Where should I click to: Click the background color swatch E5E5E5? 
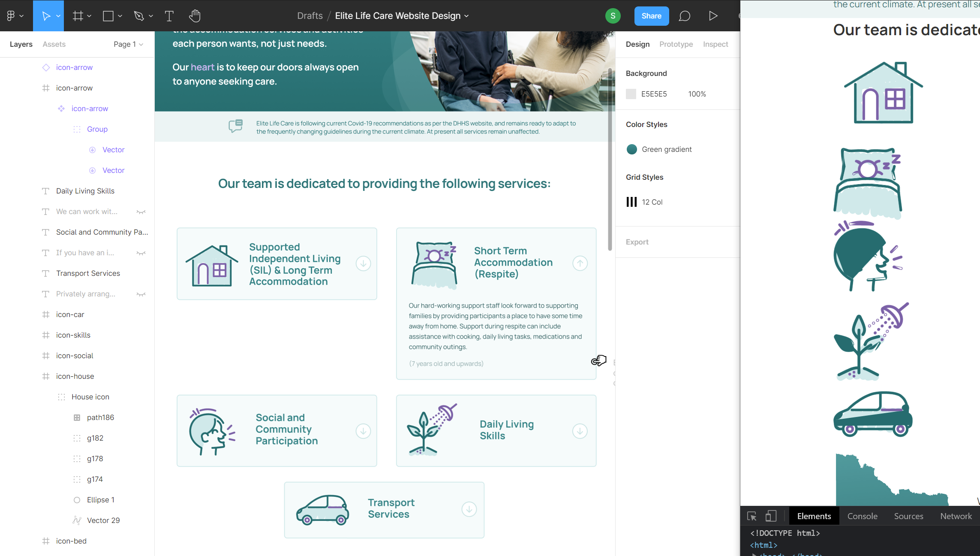pyautogui.click(x=631, y=94)
